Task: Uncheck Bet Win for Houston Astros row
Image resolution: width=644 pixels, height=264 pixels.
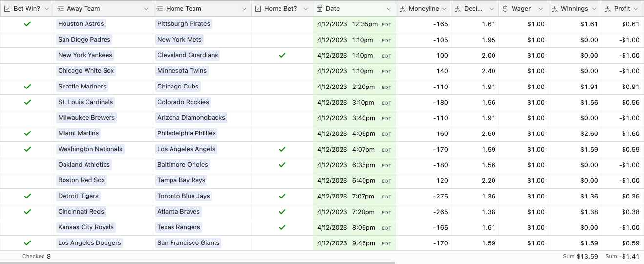Action: 27,24
